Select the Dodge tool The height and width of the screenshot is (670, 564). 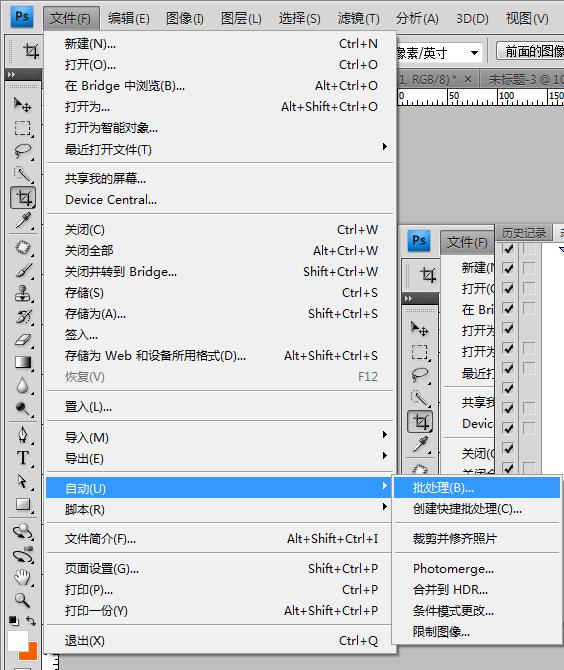(23, 409)
